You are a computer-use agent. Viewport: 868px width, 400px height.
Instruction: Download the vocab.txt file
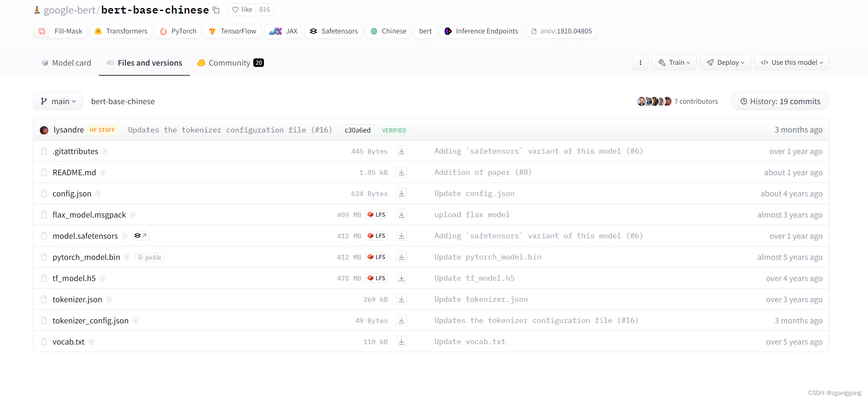pyautogui.click(x=402, y=342)
